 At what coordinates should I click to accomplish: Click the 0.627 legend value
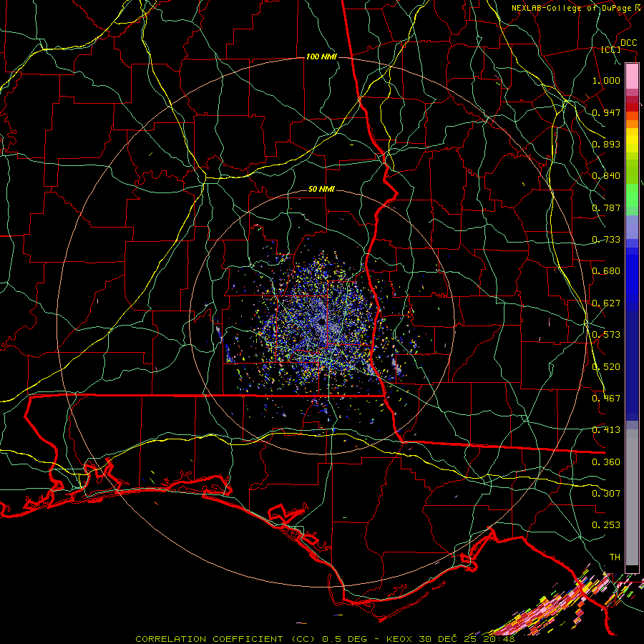click(x=606, y=303)
